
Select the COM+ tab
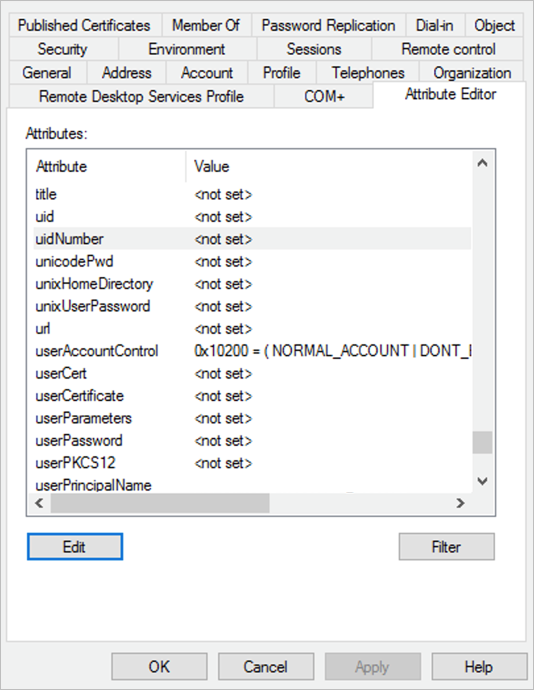tap(324, 96)
